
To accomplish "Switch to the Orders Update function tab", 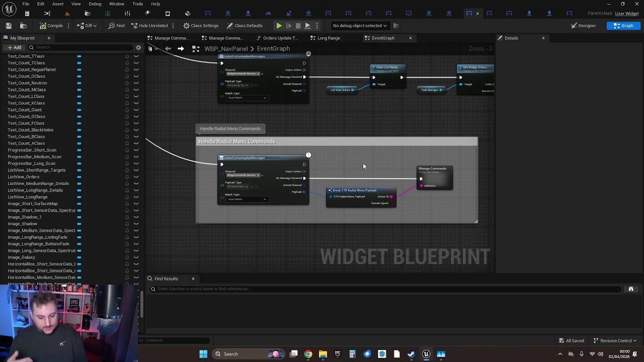I will [x=277, y=38].
